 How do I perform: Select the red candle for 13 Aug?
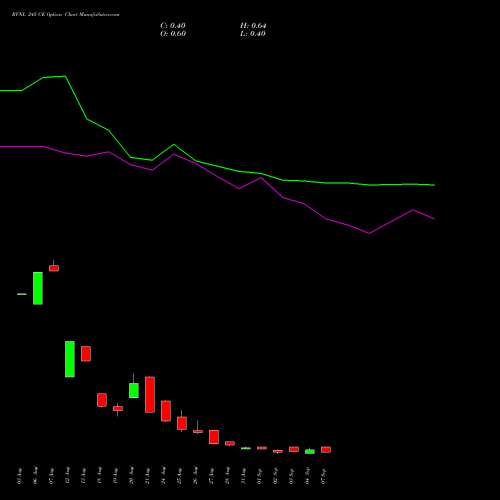86,354
